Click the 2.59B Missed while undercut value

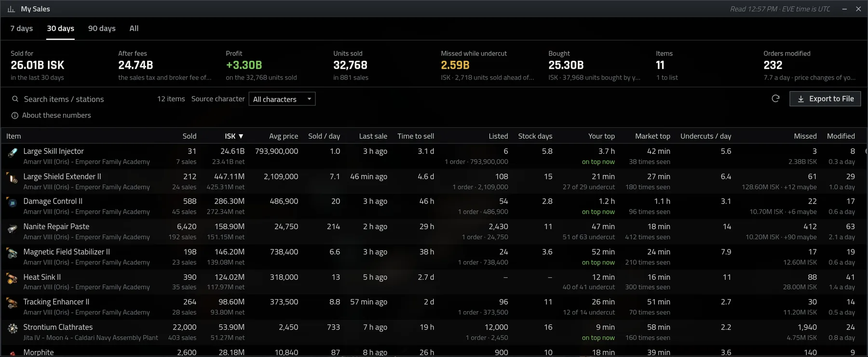[455, 65]
